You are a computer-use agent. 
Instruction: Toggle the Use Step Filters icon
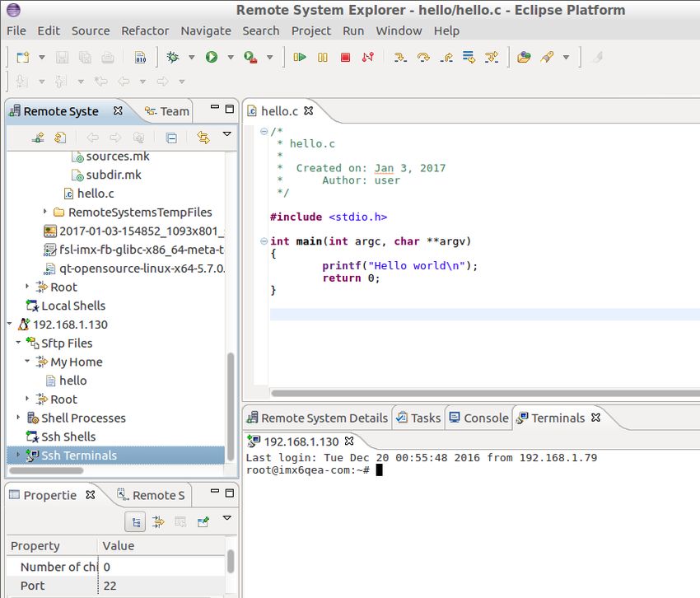click(492, 57)
